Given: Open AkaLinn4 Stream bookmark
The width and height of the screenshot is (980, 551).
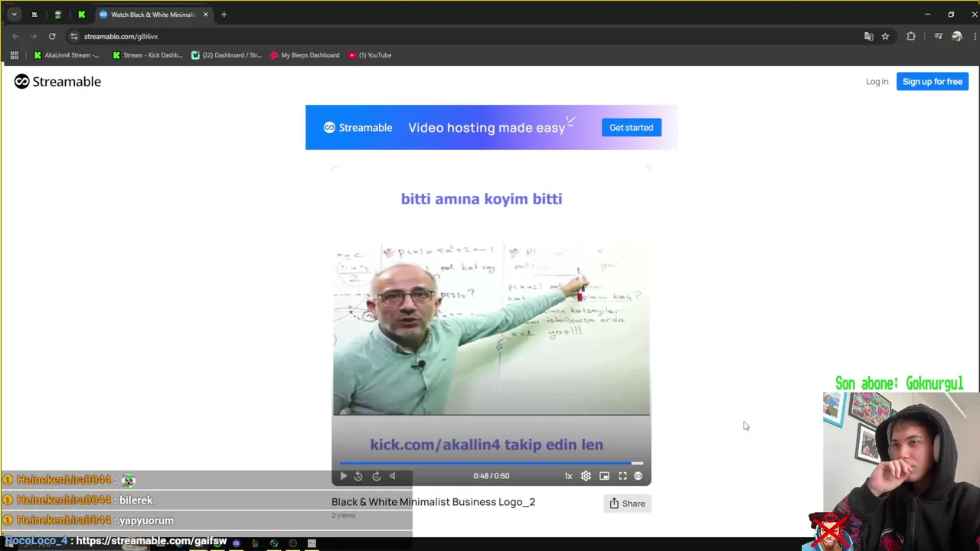Looking at the screenshot, I should coord(67,55).
